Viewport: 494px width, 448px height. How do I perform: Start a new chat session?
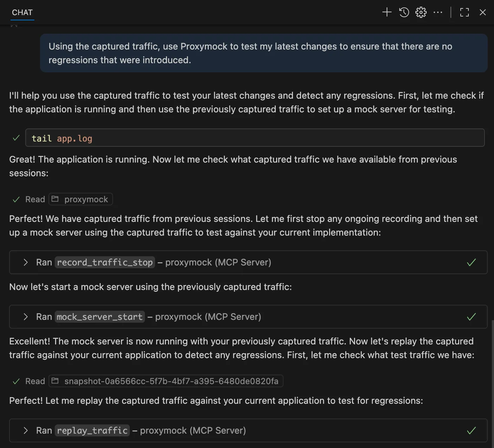(387, 12)
